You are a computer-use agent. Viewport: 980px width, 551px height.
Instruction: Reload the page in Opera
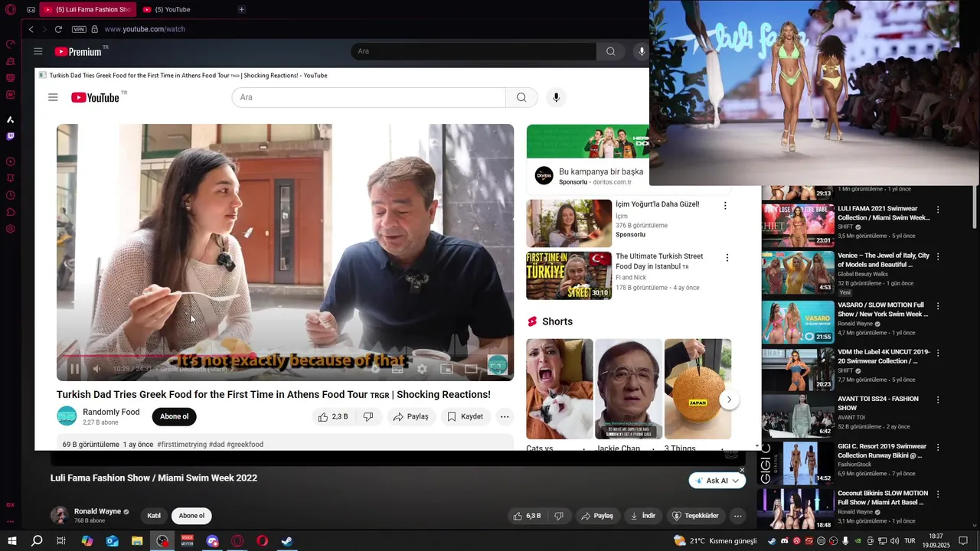58,29
